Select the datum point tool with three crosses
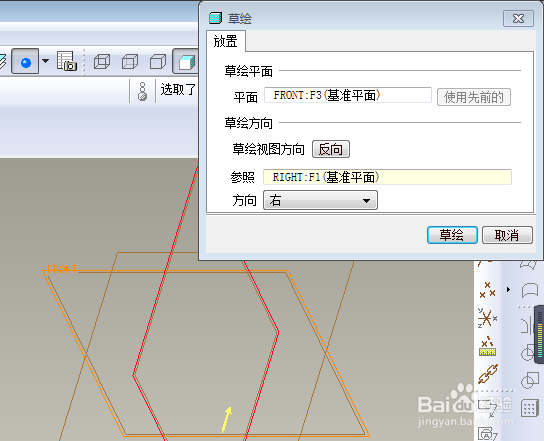 (487, 289)
